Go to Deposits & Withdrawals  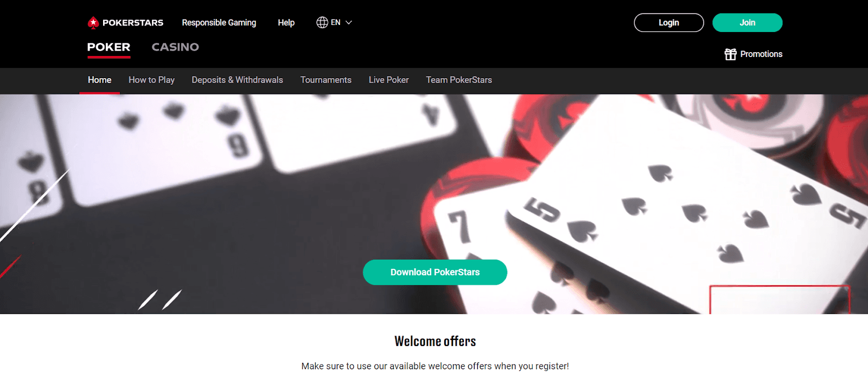pyautogui.click(x=237, y=80)
